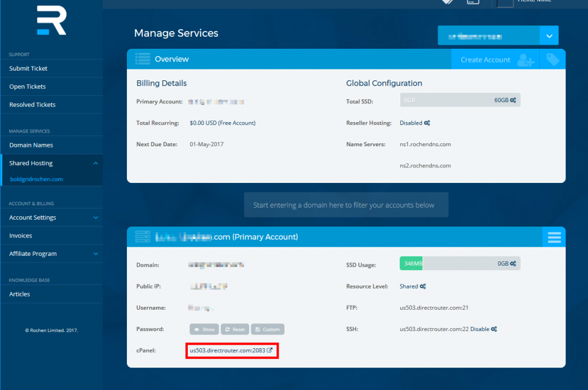Click FTP address us503.directrouter.com:21
588x390 pixels.
click(x=434, y=307)
